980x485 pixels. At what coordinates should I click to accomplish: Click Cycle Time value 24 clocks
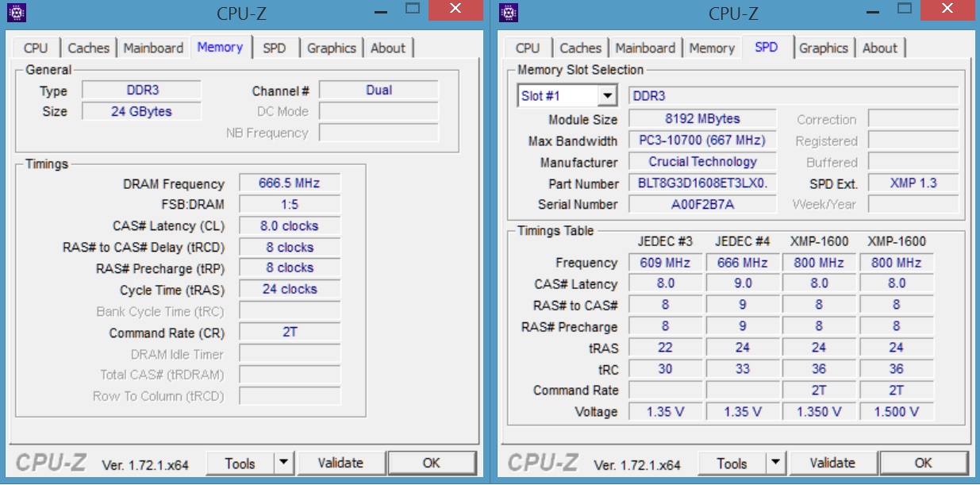[290, 290]
